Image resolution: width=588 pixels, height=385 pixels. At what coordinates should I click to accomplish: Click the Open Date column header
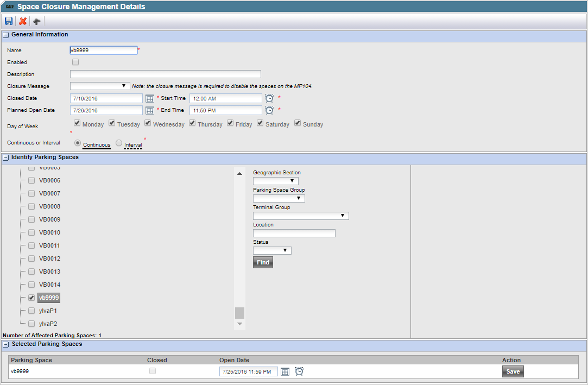[235, 360]
